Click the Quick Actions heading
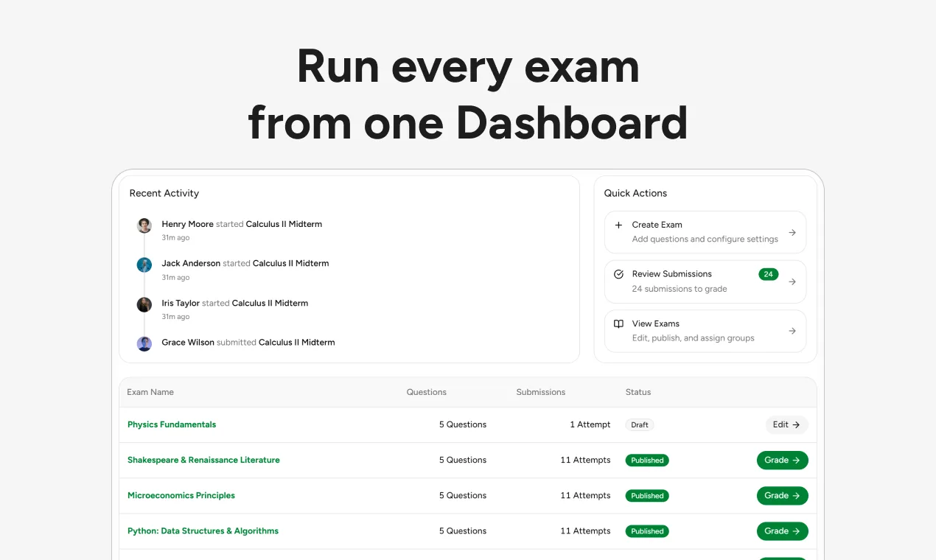936x560 pixels. (635, 193)
